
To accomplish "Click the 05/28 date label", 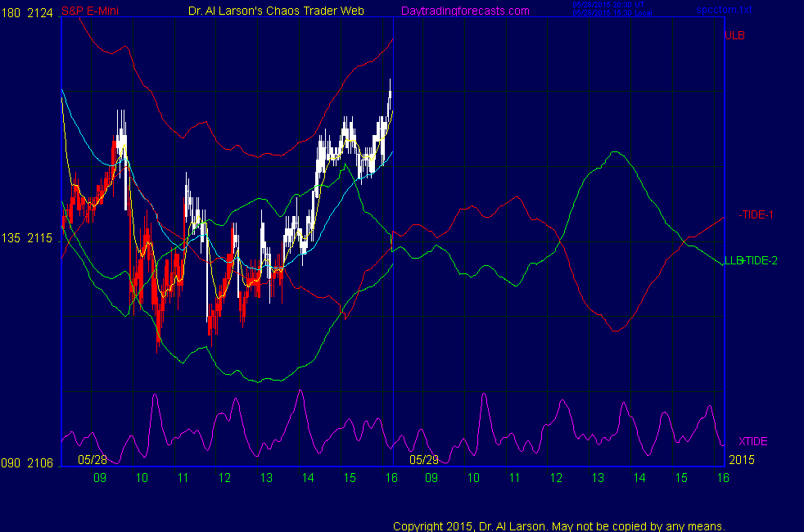I will pyautogui.click(x=93, y=460).
